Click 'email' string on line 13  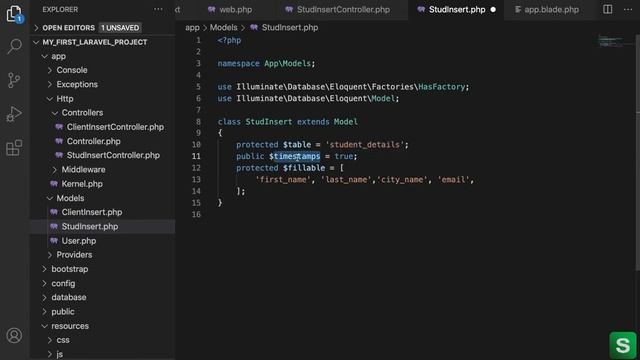(x=453, y=180)
